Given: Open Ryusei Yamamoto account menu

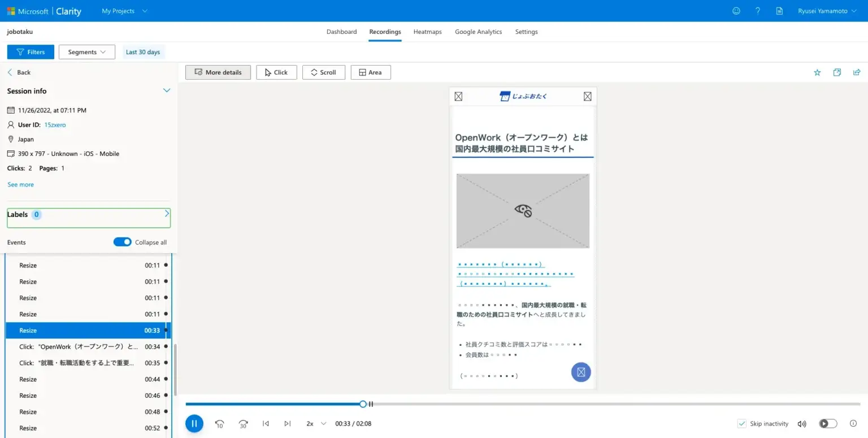Looking at the screenshot, I should click(827, 11).
